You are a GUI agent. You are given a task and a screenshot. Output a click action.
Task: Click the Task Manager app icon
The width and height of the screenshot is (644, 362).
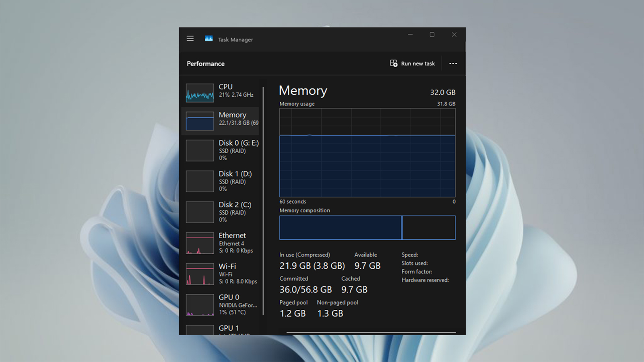(x=208, y=39)
